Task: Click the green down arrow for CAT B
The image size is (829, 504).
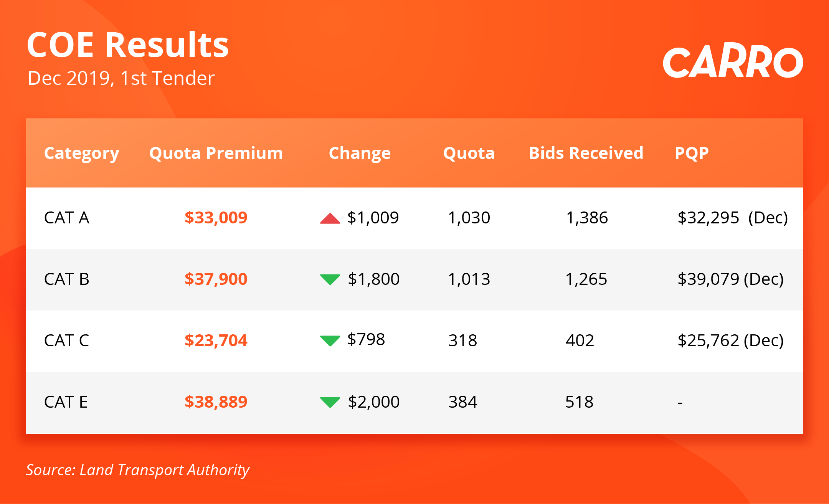Action: coord(330,279)
